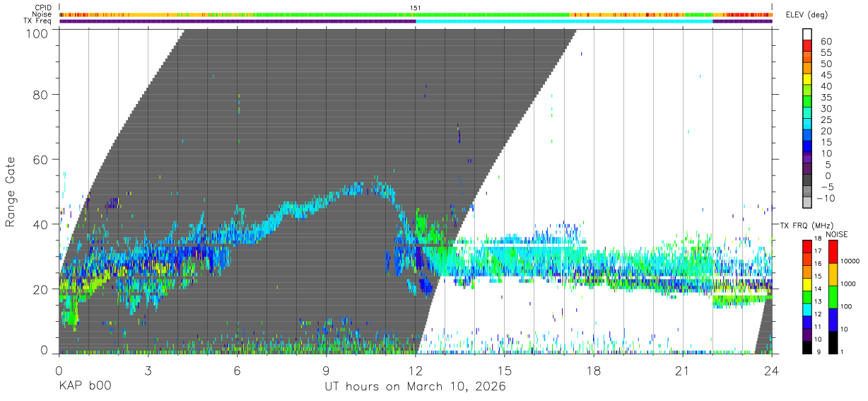Click the 6 tick on UT hours axis

(x=237, y=371)
